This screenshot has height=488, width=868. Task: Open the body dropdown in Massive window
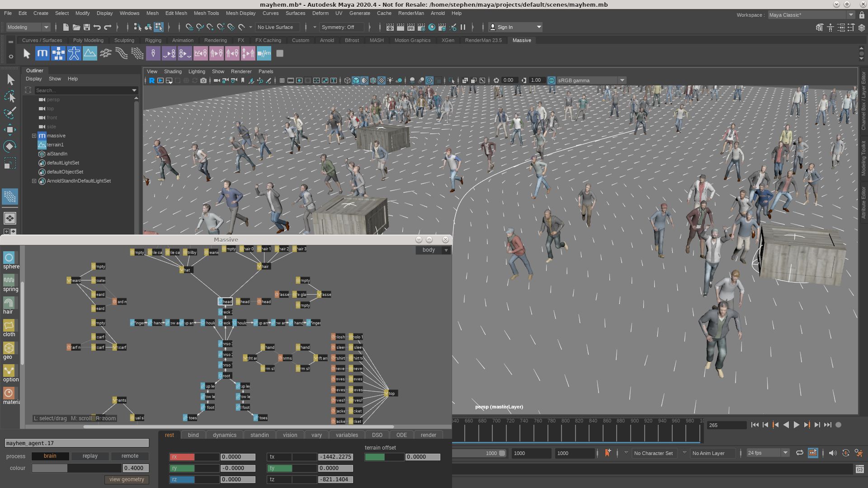click(x=433, y=250)
